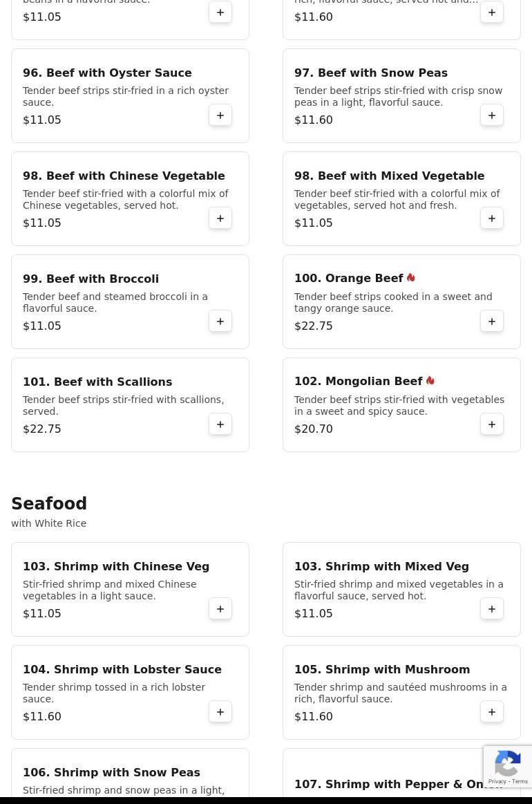
Task: Select the 99. Beef with Broccoli title
Action: [91, 279]
